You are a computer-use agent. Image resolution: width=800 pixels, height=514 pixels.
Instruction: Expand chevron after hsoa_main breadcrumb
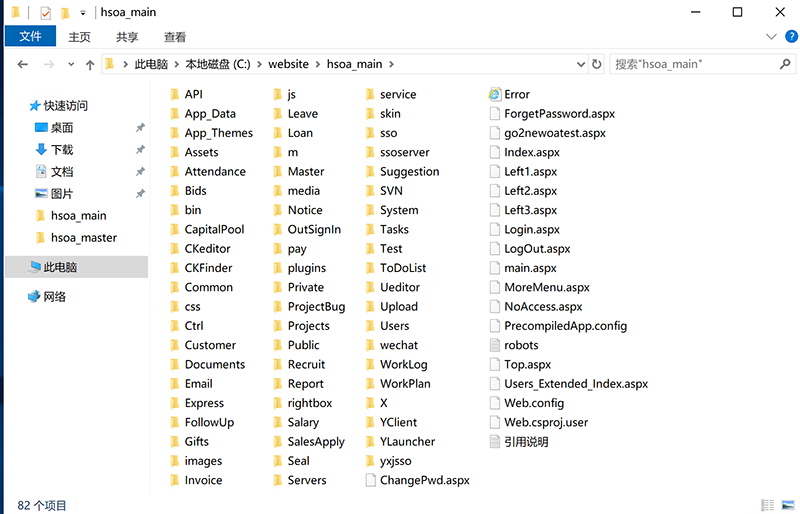coord(391,64)
